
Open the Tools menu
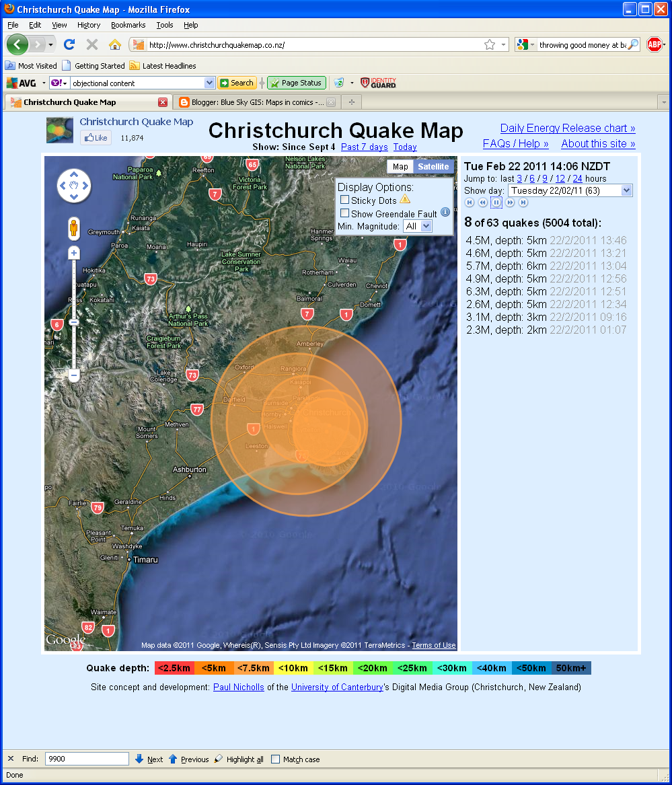click(164, 25)
